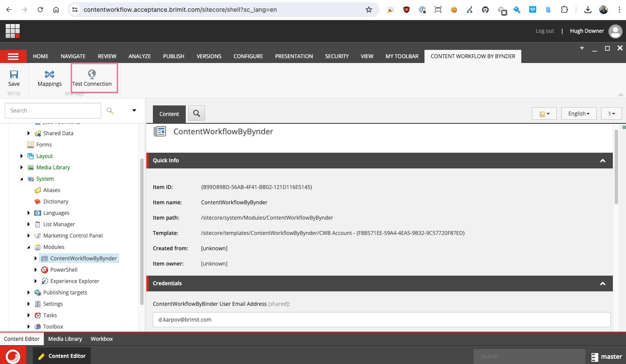Click the ContentWorkflowByBynder item header icon

160,131
